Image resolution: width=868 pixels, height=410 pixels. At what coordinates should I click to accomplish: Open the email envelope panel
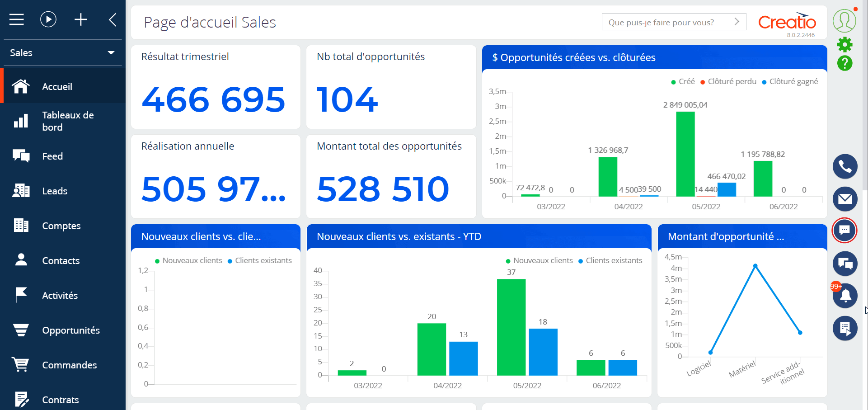click(845, 199)
